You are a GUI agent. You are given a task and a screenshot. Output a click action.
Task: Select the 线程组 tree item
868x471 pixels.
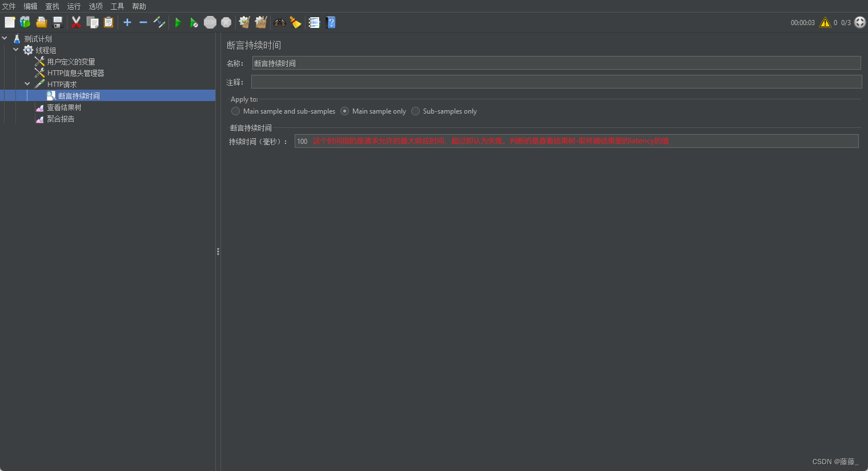tap(46, 50)
